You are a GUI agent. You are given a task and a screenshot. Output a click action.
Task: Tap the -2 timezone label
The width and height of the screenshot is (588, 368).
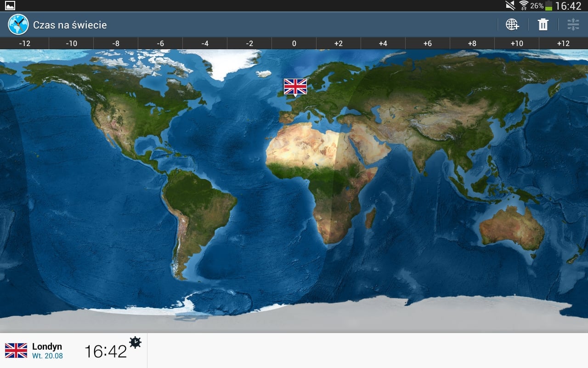pyautogui.click(x=249, y=43)
